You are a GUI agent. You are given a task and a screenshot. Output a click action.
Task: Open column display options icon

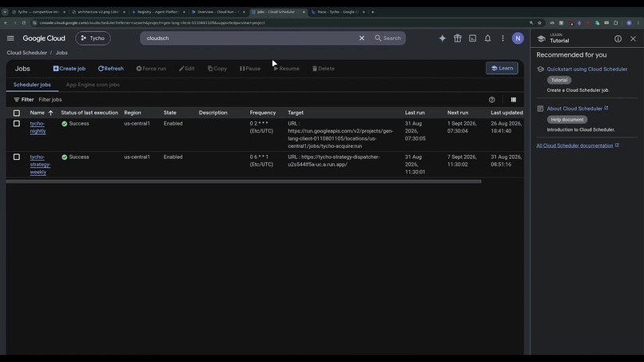(514, 99)
